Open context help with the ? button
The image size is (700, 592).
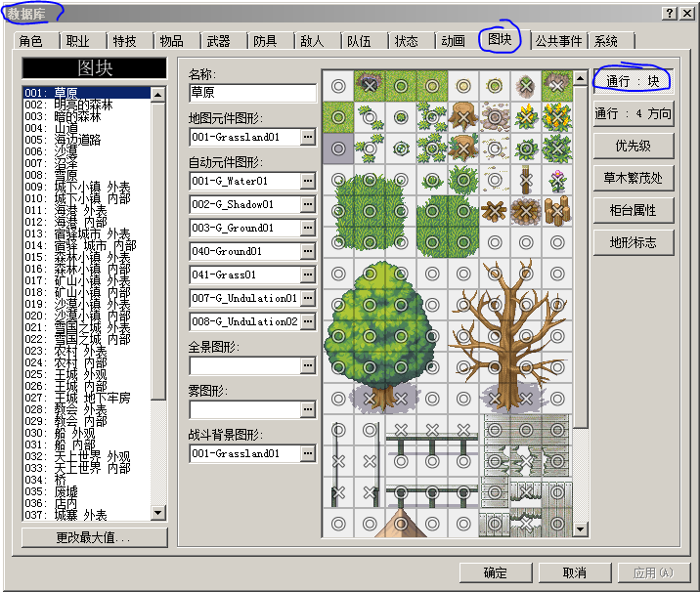click(669, 14)
